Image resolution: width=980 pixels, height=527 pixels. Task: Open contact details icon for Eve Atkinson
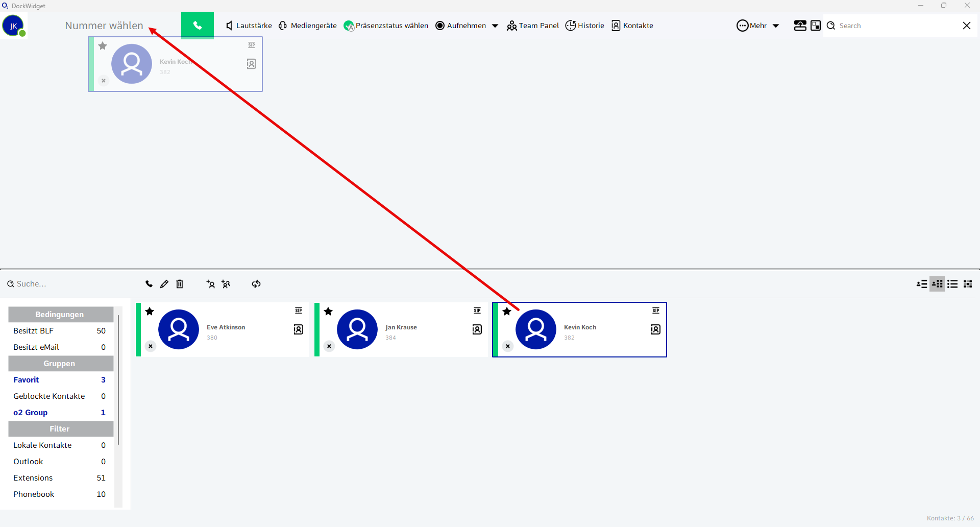[299, 329]
